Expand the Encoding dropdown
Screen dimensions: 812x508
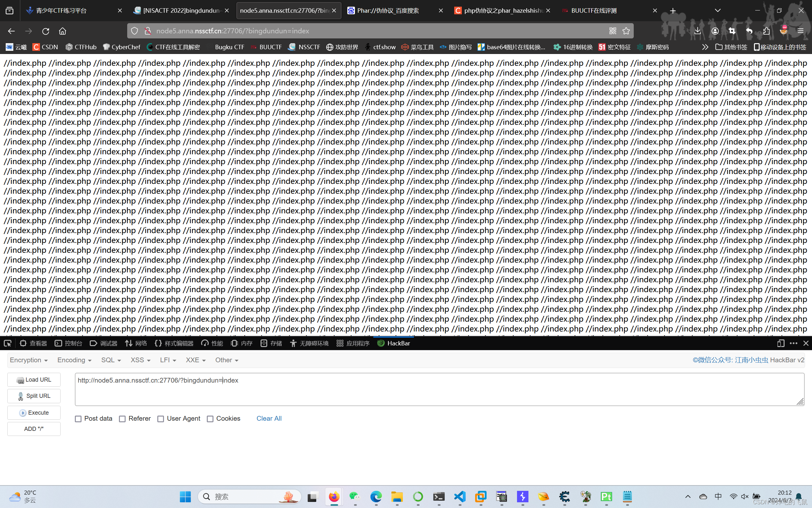pos(75,360)
